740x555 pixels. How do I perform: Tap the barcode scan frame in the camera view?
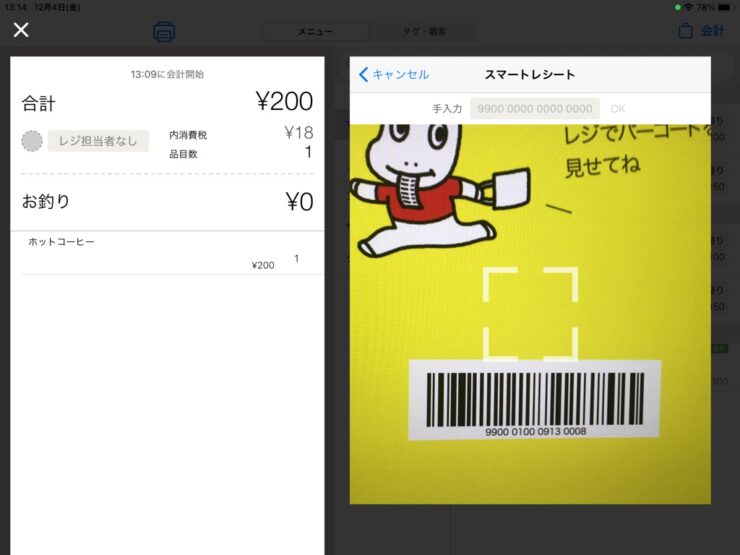coord(530,314)
